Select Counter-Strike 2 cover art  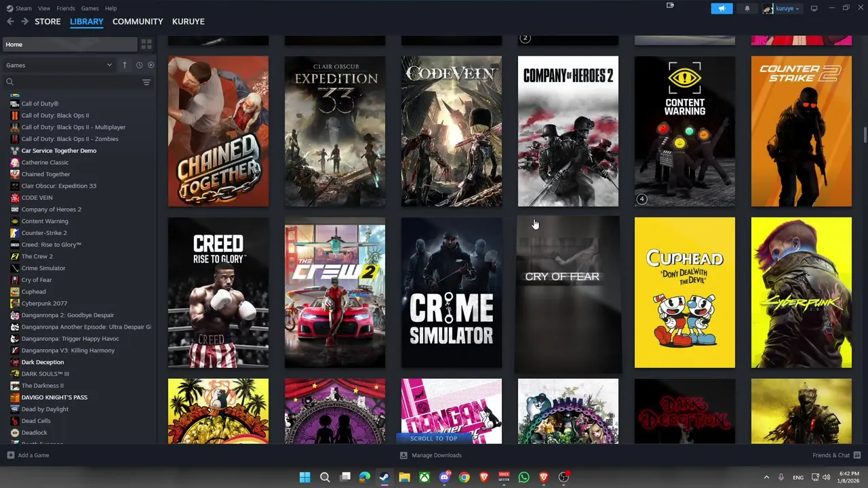(x=802, y=131)
